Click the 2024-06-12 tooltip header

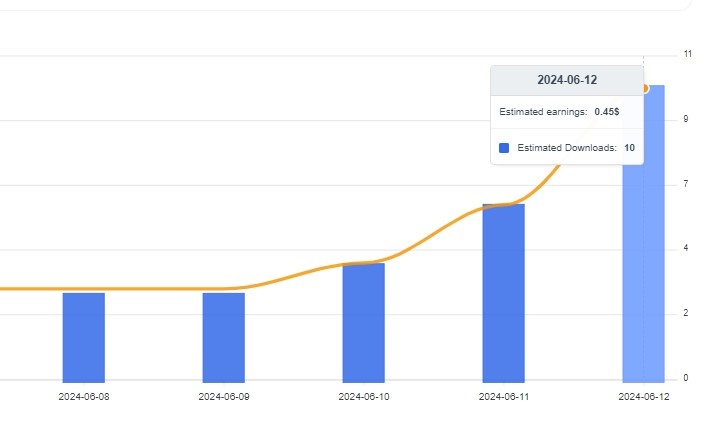point(567,80)
